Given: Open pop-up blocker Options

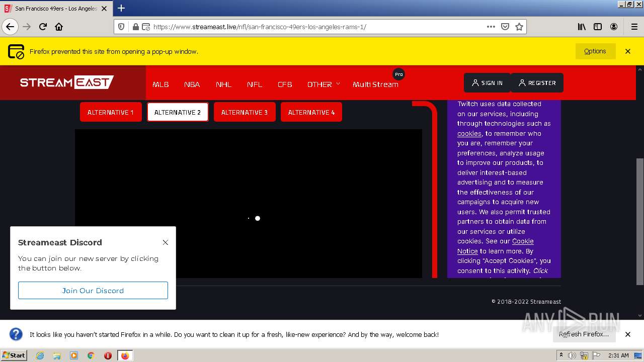Looking at the screenshot, I should [595, 51].
